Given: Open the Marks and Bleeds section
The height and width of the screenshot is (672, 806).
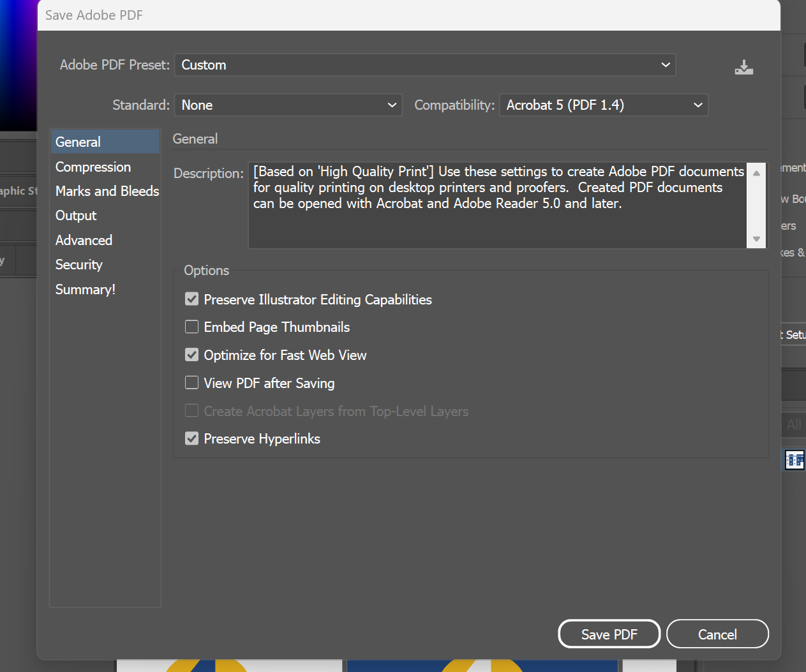Looking at the screenshot, I should (x=107, y=191).
